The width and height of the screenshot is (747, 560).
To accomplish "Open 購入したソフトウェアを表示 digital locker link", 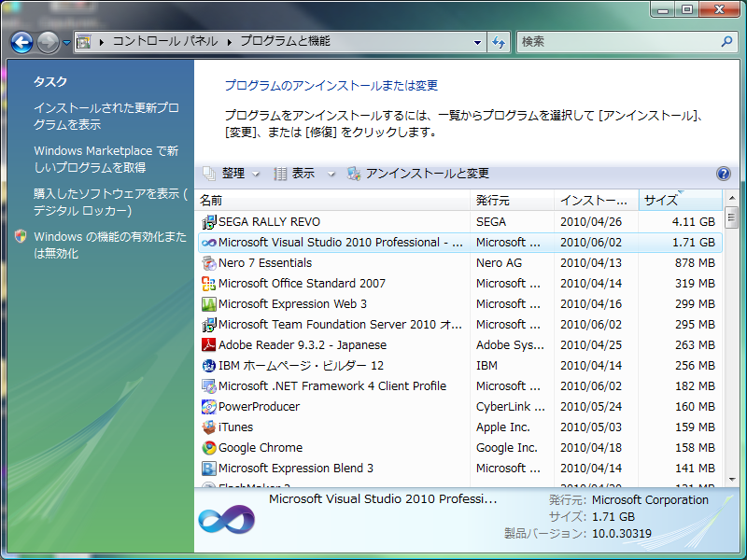I will [x=110, y=202].
